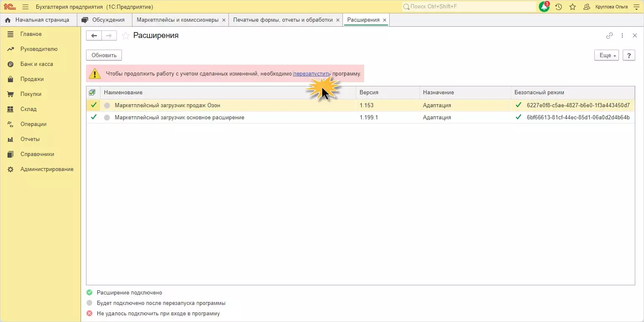
Task: Close the Печатные формы, отчеты и обработки tab
Action: pyautogui.click(x=338, y=20)
